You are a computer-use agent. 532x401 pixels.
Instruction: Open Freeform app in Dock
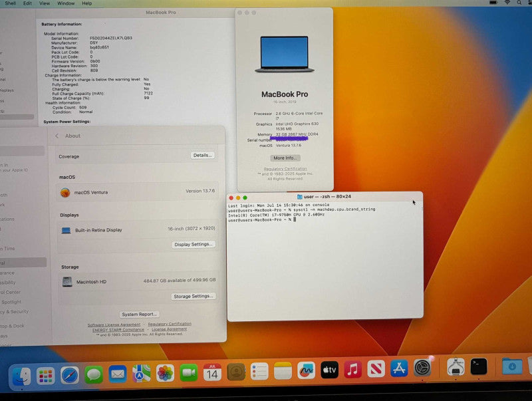pos(306,370)
